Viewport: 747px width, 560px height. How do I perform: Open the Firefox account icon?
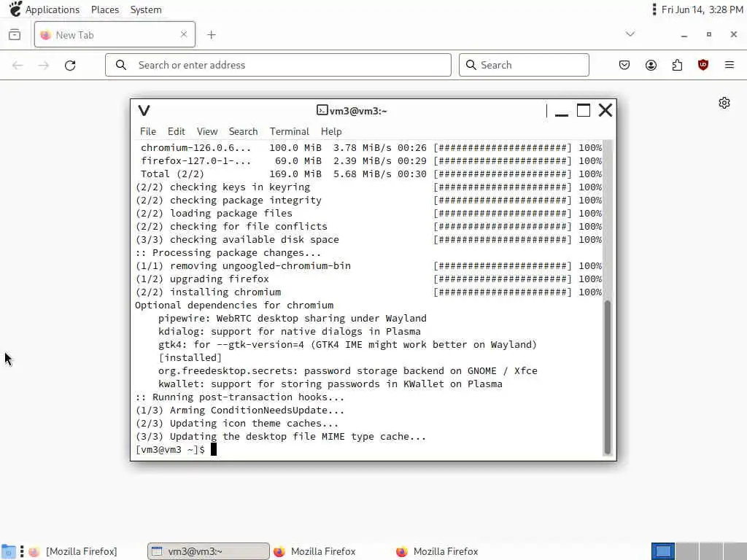tap(651, 65)
